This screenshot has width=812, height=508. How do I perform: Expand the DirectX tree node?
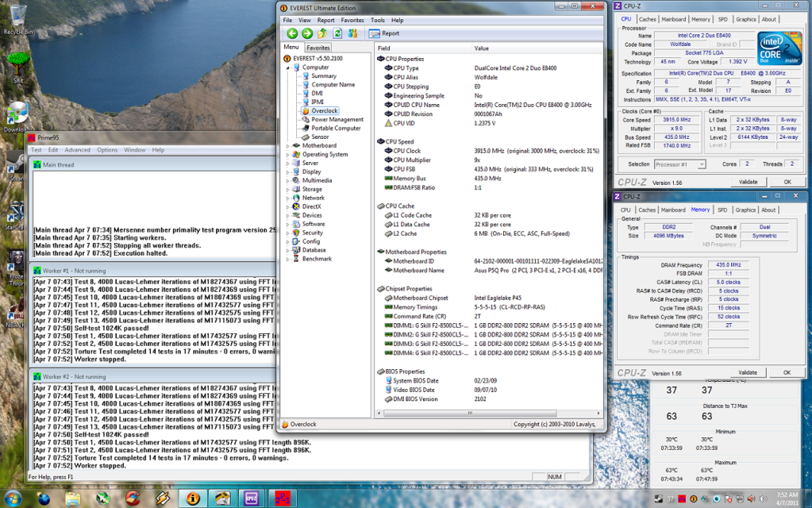click(288, 206)
